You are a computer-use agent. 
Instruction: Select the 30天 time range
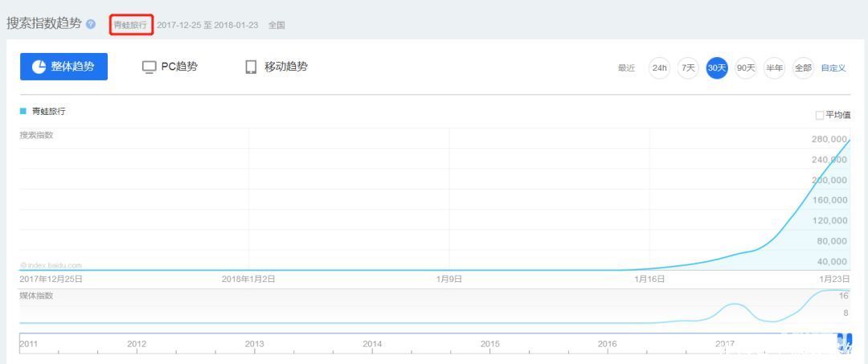click(717, 68)
